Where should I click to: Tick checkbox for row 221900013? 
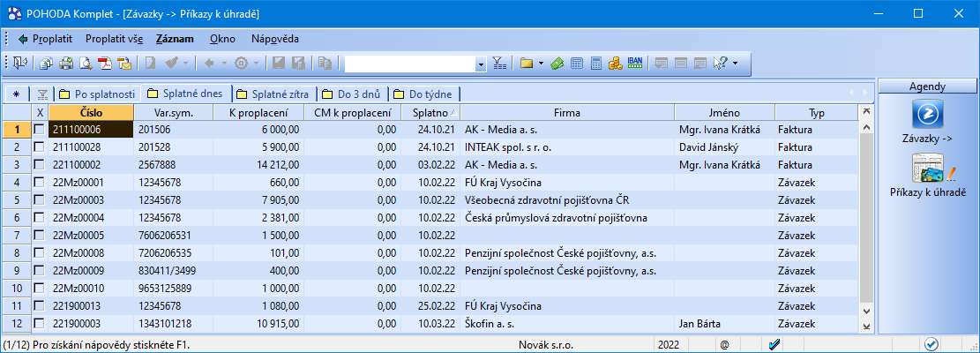[x=40, y=306]
